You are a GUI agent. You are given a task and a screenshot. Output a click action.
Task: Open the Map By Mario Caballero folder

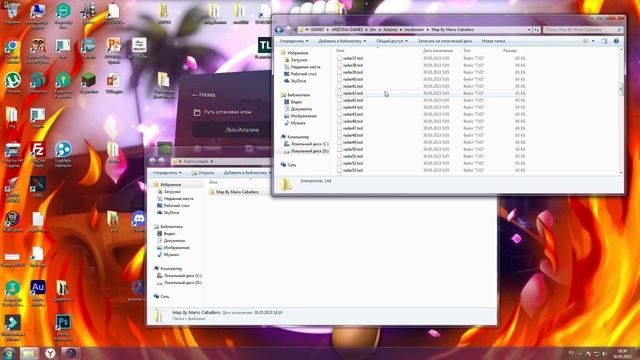click(234, 192)
